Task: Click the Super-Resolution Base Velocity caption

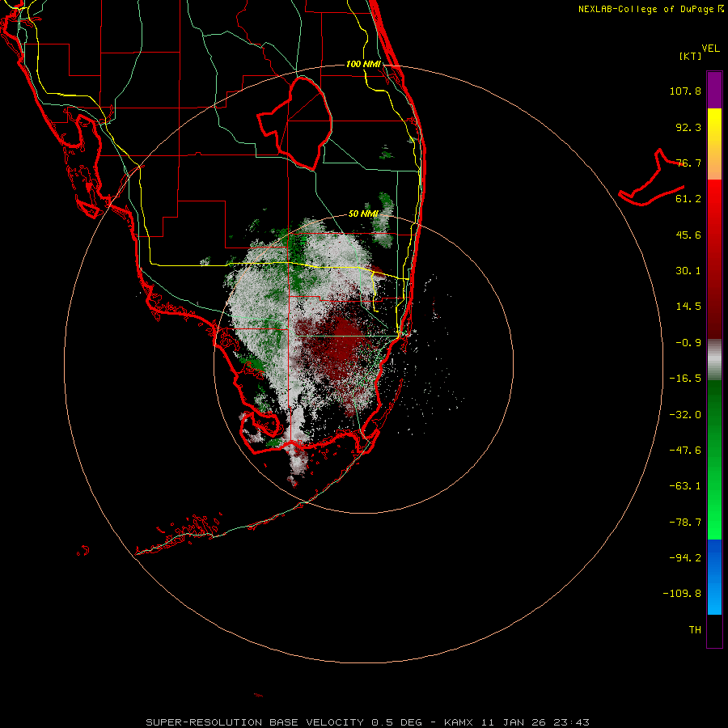Action: coord(367,722)
